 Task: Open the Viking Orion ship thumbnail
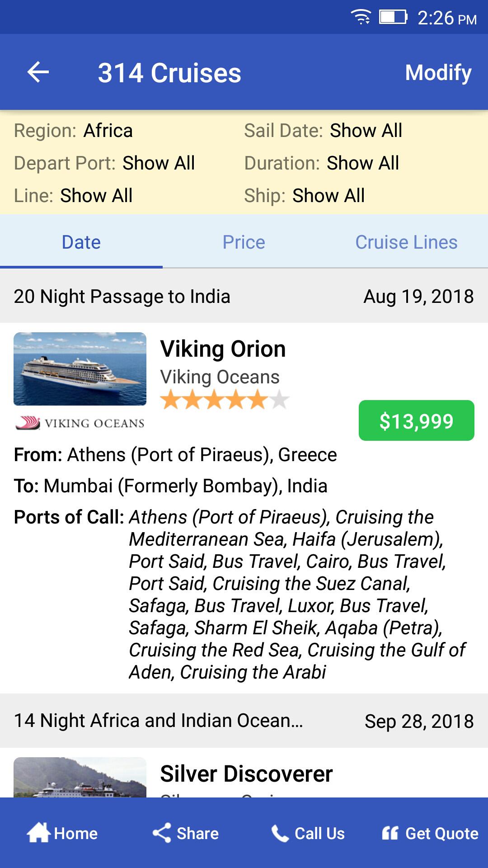click(80, 369)
